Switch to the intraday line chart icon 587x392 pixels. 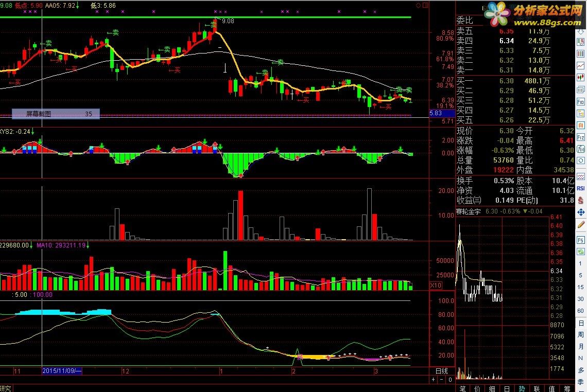[581, 65]
